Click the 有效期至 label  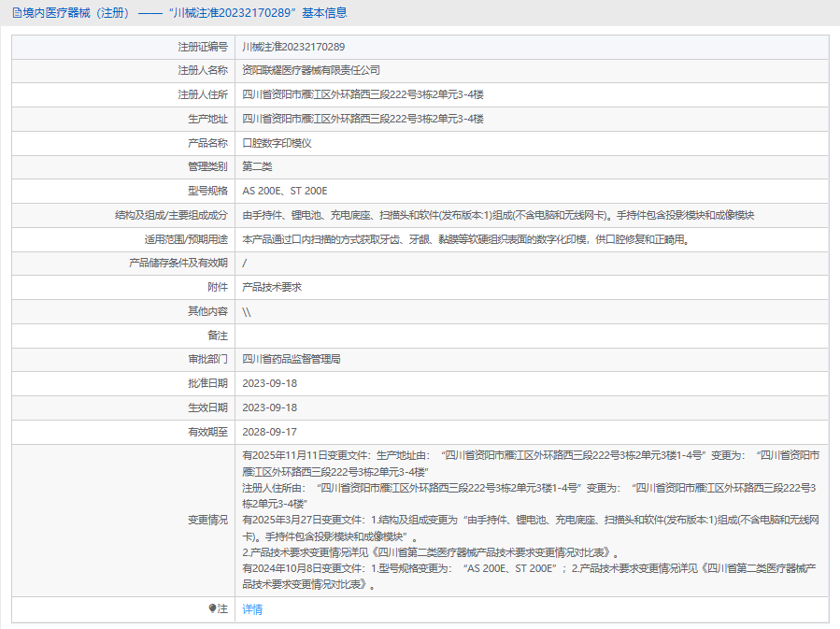coord(207,432)
